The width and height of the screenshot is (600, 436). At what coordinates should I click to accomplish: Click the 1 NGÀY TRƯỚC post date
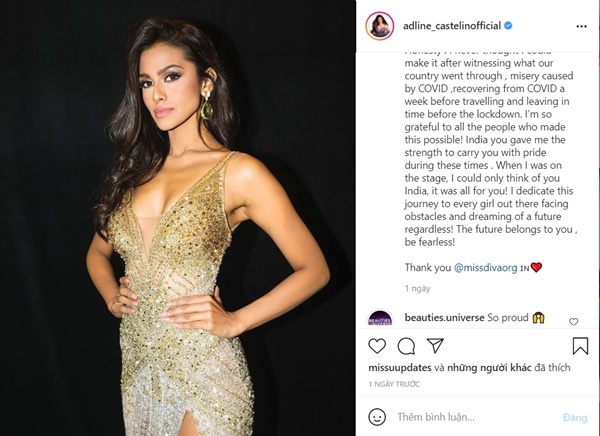[x=394, y=384]
